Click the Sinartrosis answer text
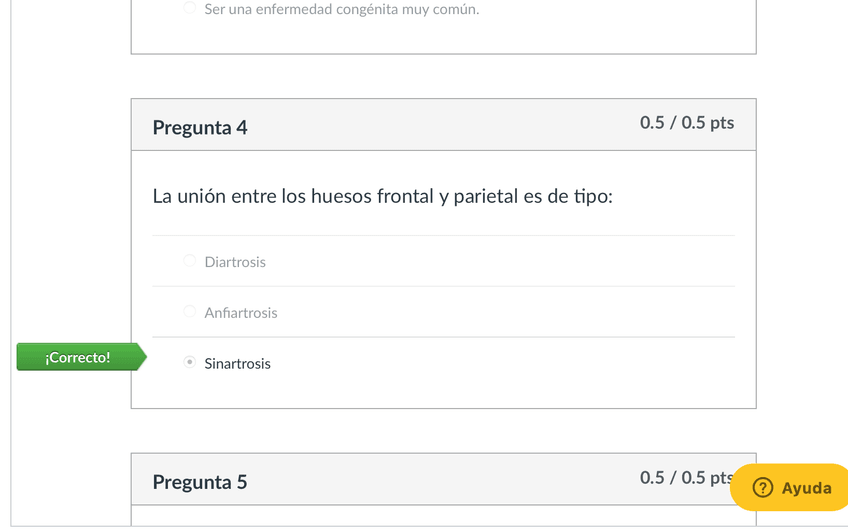The width and height of the screenshot is (848, 531). point(237,364)
